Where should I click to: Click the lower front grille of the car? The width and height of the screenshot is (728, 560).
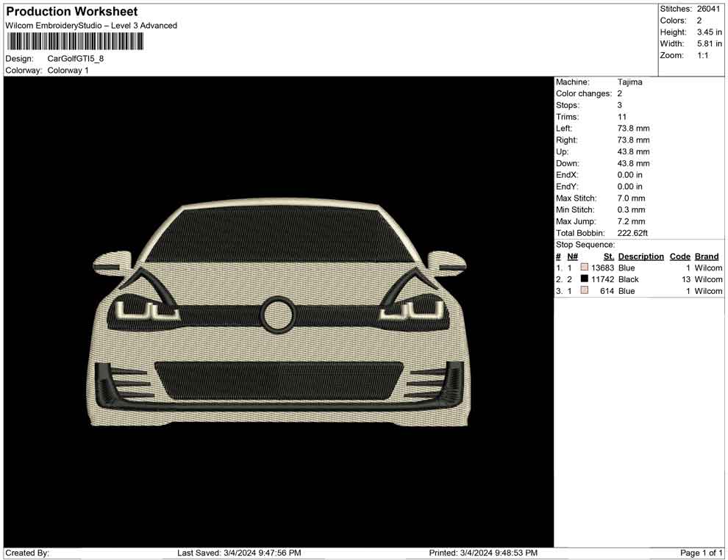pyautogui.click(x=279, y=381)
